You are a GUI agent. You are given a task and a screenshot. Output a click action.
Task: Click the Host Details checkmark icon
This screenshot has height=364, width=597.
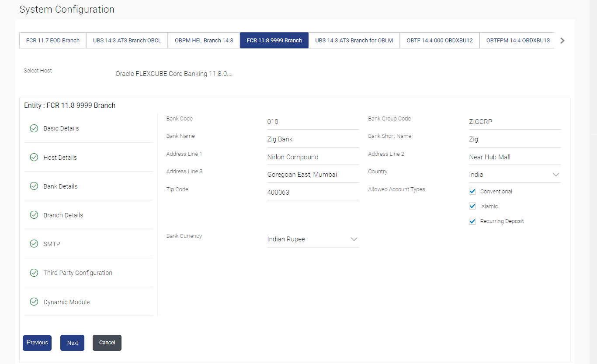34,157
